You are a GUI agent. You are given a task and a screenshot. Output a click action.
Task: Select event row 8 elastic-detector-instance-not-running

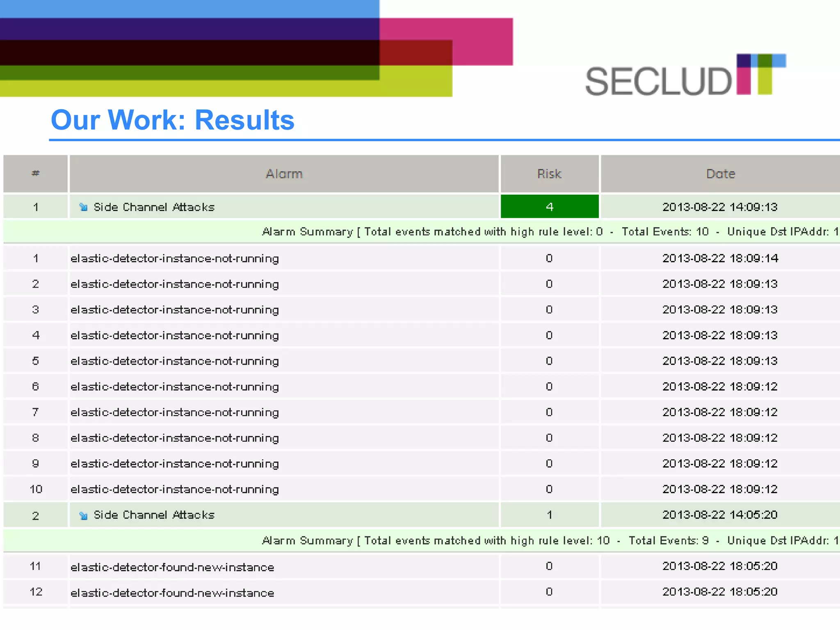pyautogui.click(x=422, y=438)
